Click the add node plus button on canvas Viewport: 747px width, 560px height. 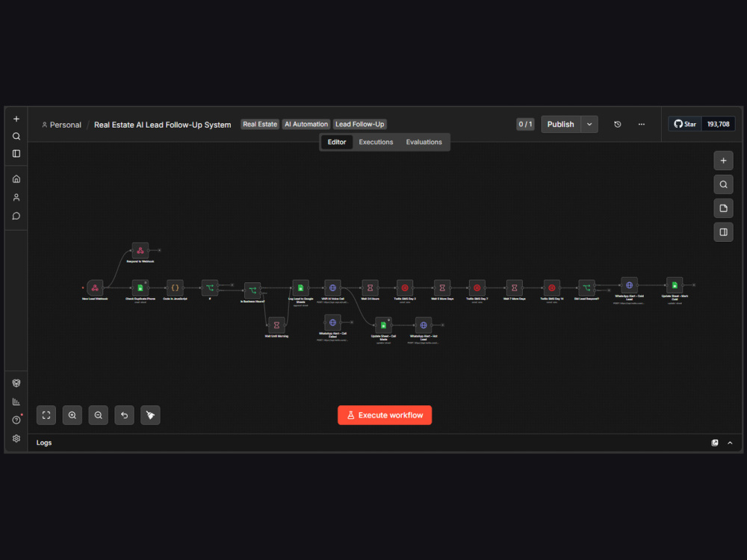723,161
